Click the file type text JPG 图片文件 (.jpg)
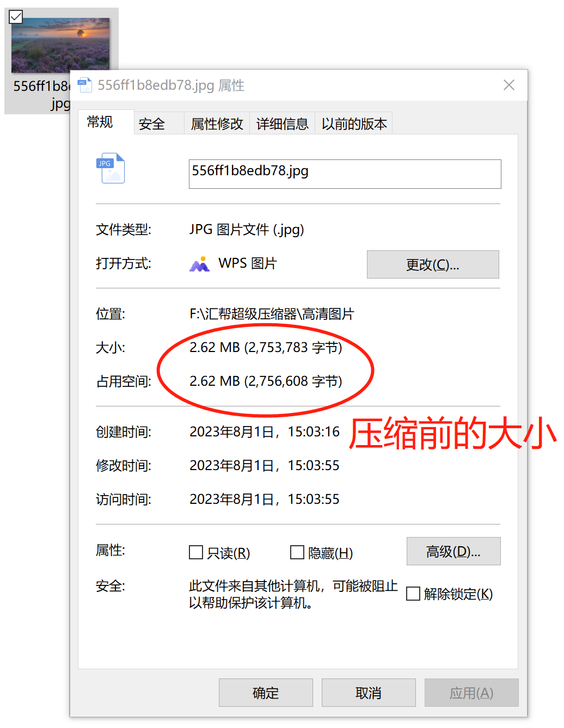This screenshot has height=728, width=564. point(247,230)
